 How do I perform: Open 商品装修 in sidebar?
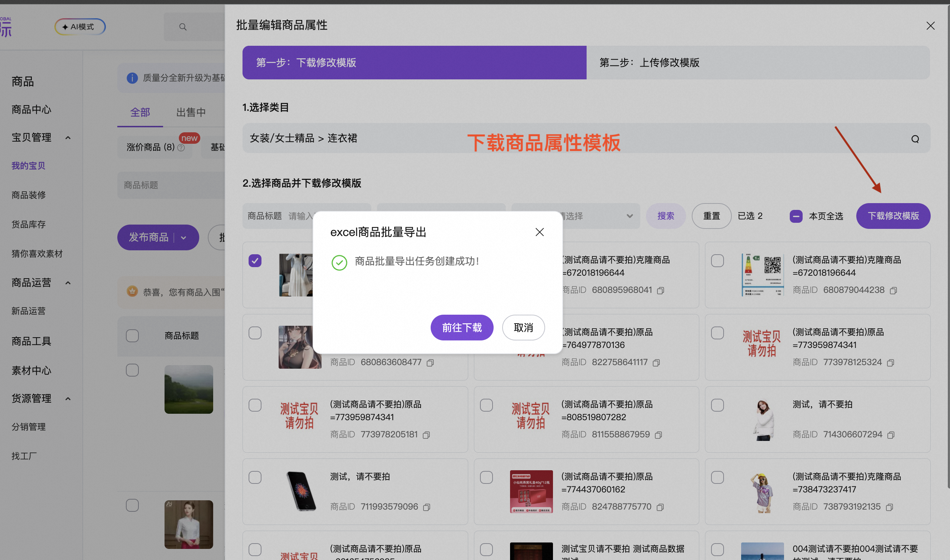pos(28,195)
